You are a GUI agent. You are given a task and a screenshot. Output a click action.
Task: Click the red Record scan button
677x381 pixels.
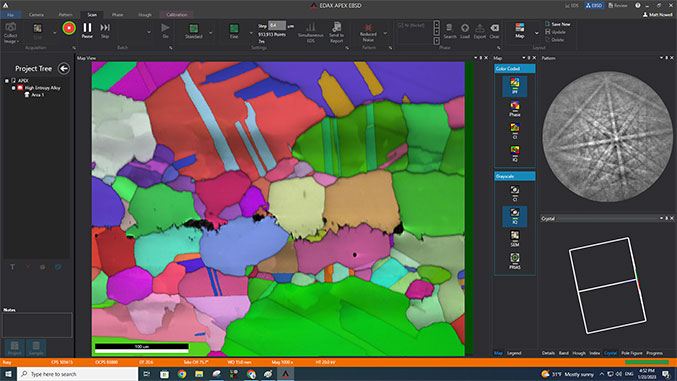click(x=69, y=29)
